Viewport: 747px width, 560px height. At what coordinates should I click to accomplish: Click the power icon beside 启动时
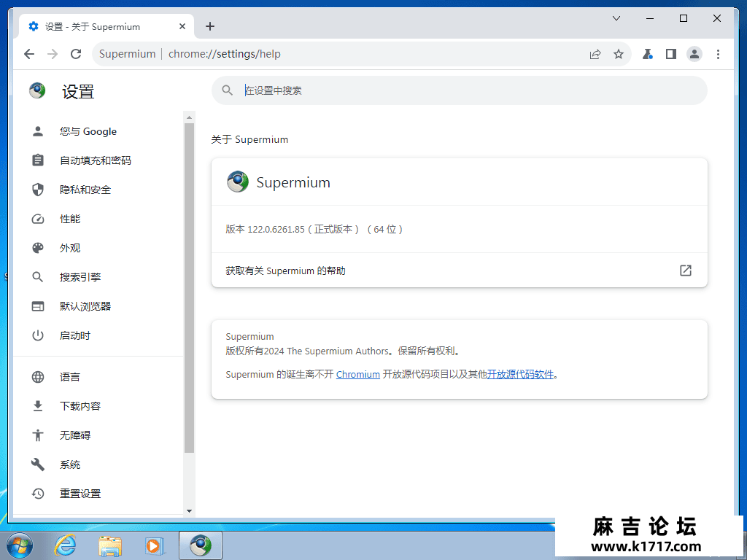(x=38, y=335)
